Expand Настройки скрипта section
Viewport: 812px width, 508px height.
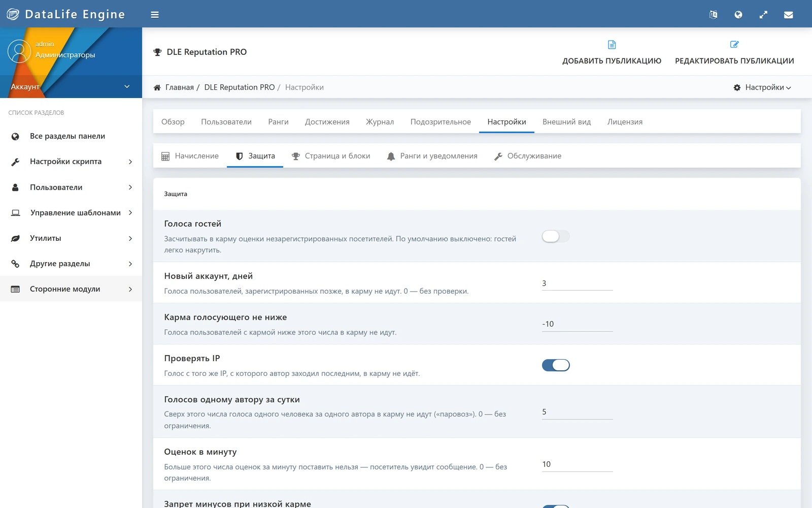pos(71,162)
